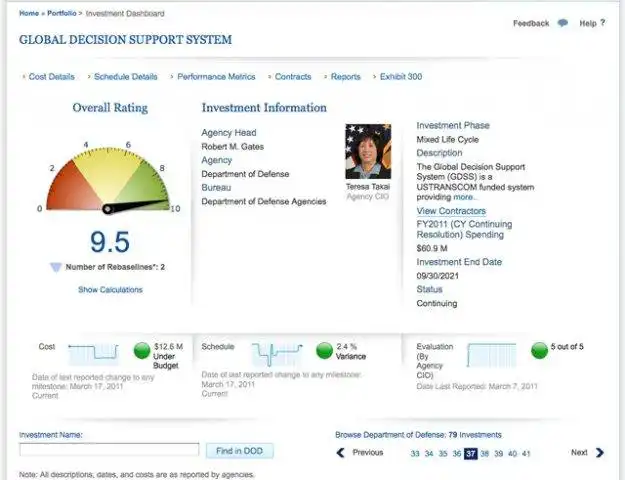This screenshot has height=480, width=625.
Task: Click the green Evaluation status indicator
Action: tap(539, 350)
